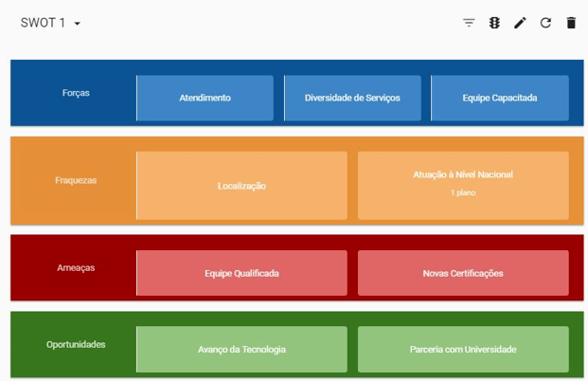
Task: Open the Equipe Qualificada threat card
Action: click(241, 273)
